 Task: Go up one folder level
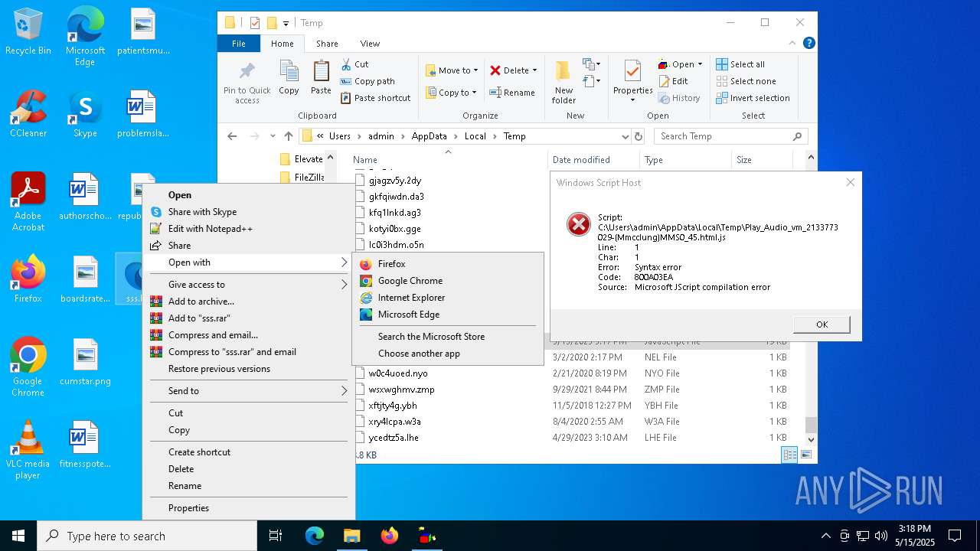[288, 136]
